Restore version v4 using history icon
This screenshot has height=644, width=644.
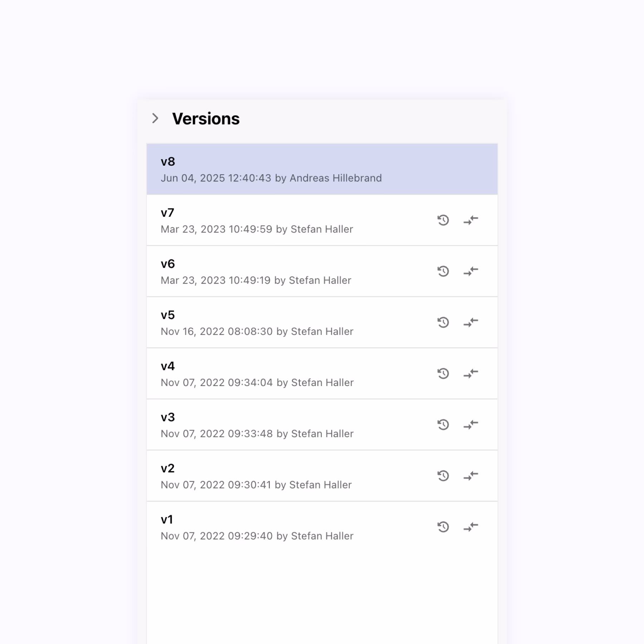[x=443, y=374]
